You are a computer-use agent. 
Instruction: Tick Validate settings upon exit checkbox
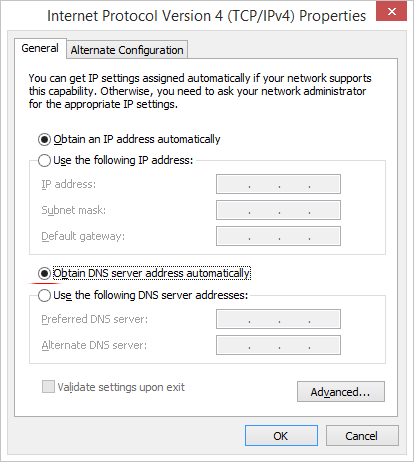pos(48,387)
